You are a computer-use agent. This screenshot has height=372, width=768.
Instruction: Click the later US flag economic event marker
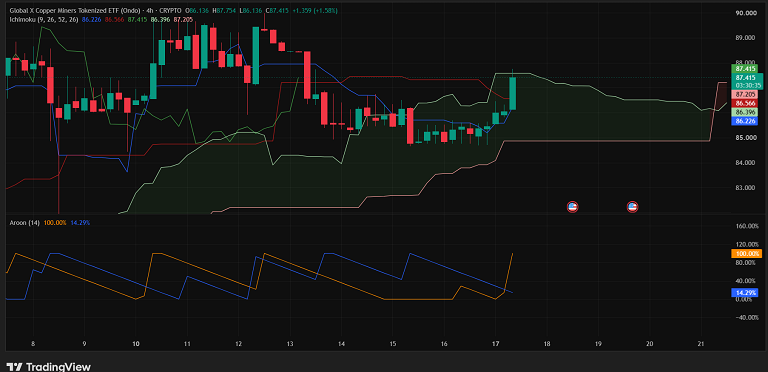(x=632, y=207)
